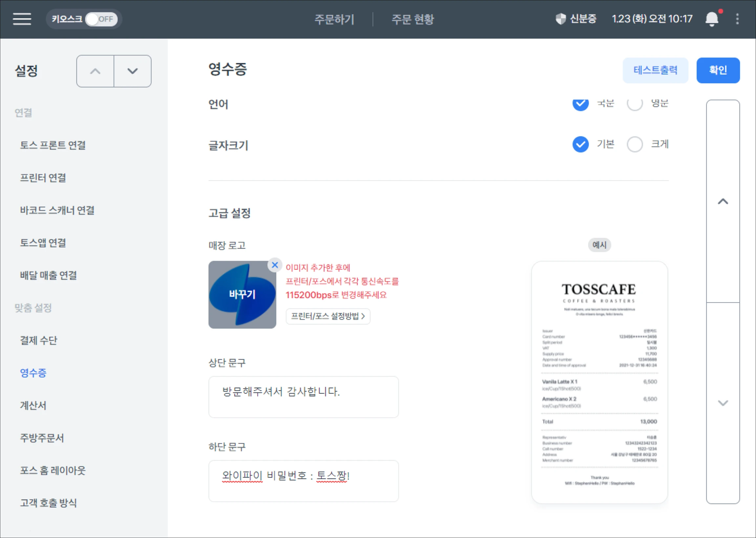Click the 신분증 shield icon
The width and height of the screenshot is (756, 538).
(x=560, y=19)
